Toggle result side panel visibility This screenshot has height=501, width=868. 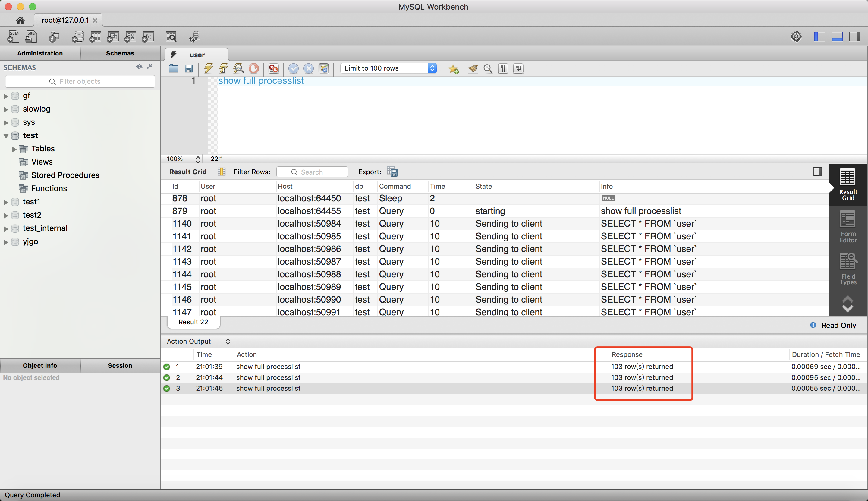coord(817,171)
